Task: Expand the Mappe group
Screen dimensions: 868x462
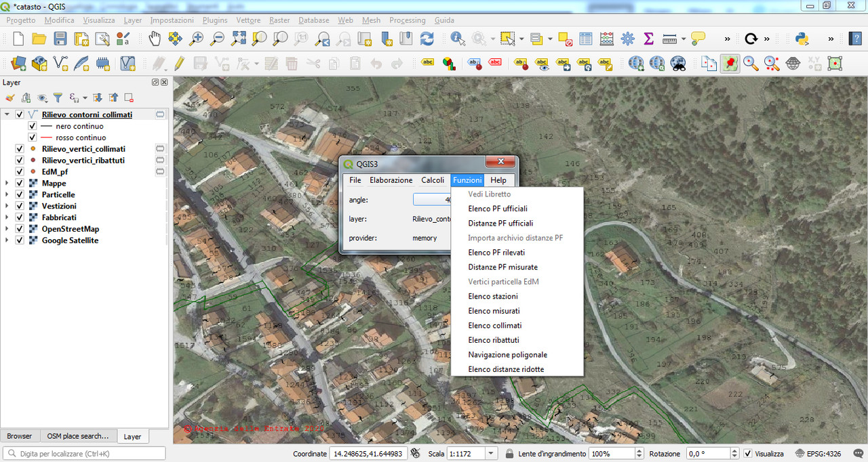Action: tap(7, 184)
